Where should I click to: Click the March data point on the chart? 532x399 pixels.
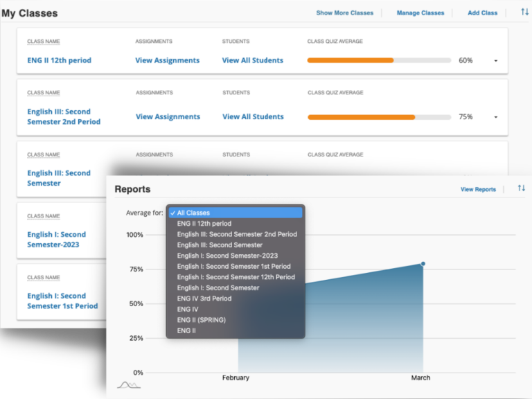point(423,263)
